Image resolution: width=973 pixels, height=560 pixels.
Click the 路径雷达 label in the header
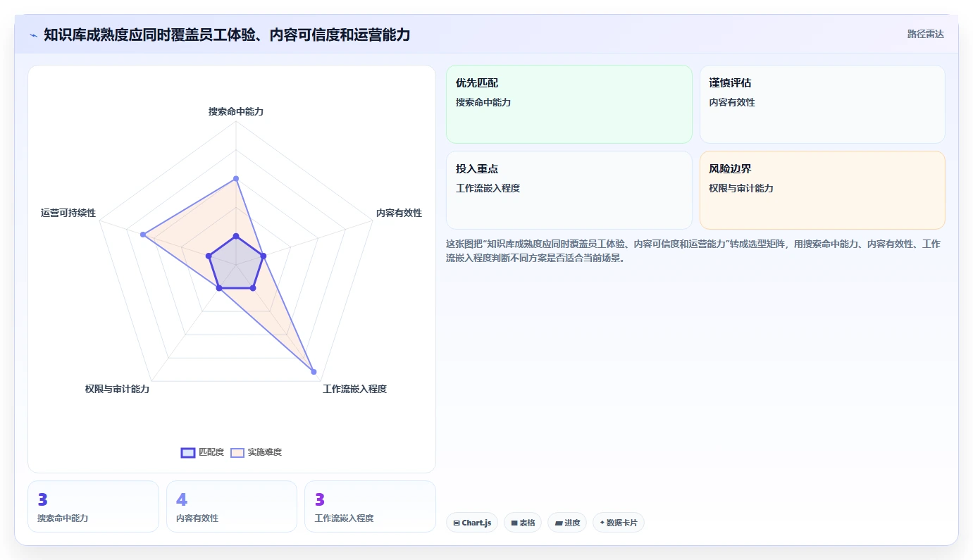[x=925, y=34]
